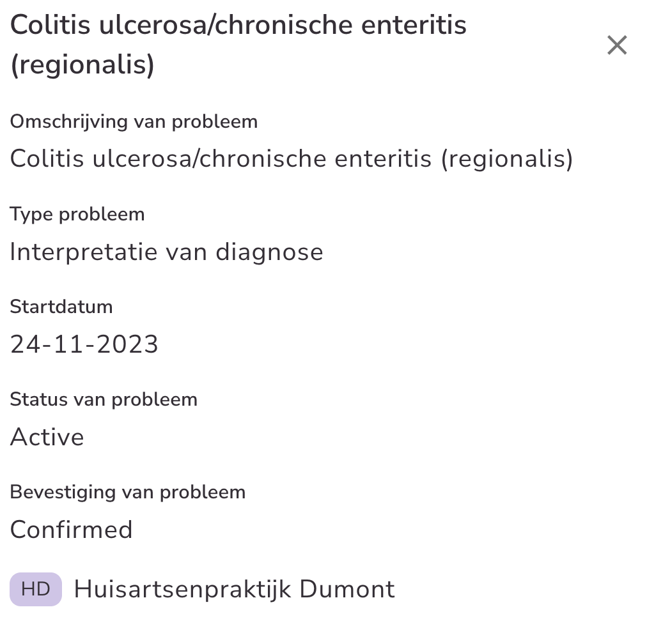Select the 'Status van probleem' label
This screenshot has width=647, height=644.
coord(104,399)
